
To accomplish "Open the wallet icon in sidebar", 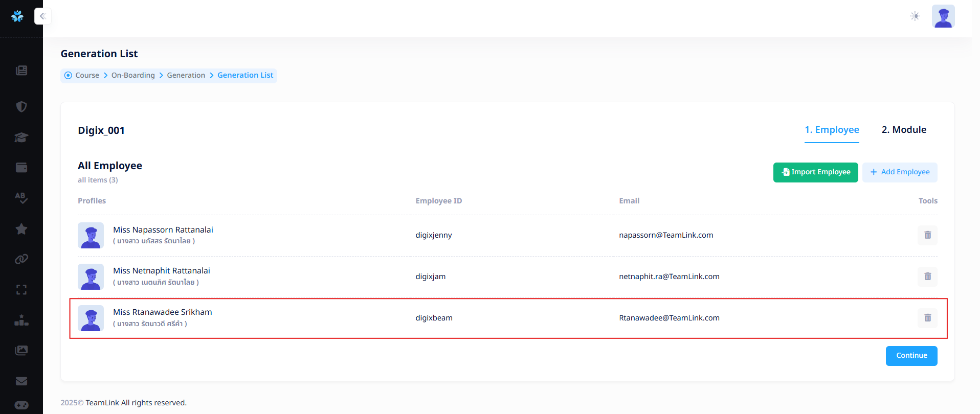I will pos(21,168).
